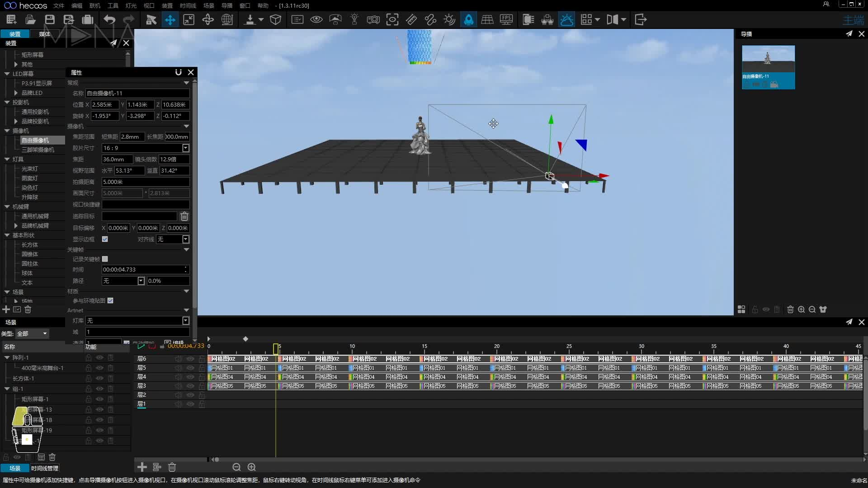Click the export icon in the toolbar
This screenshot has width=868, height=488.
click(641, 19)
